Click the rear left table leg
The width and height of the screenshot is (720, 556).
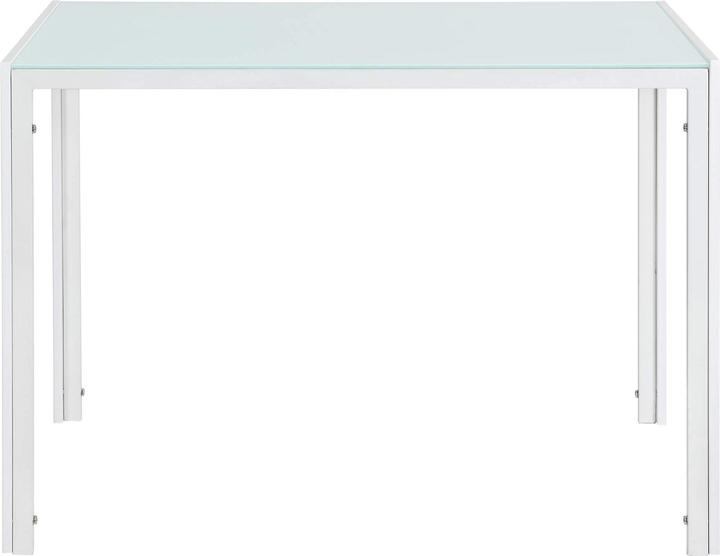click(67, 255)
